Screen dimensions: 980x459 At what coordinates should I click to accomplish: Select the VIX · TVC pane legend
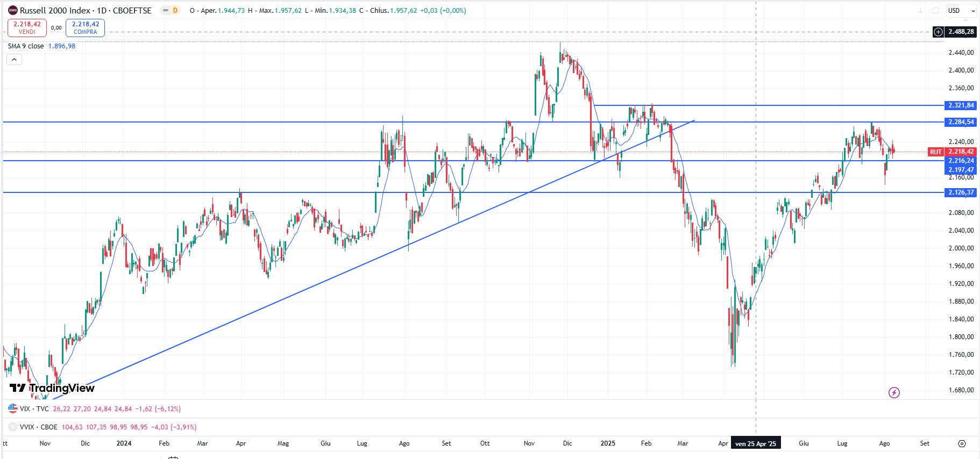[x=34, y=409]
